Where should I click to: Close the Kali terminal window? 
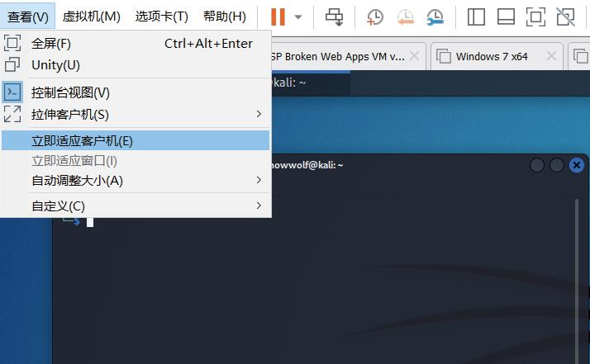tap(577, 165)
